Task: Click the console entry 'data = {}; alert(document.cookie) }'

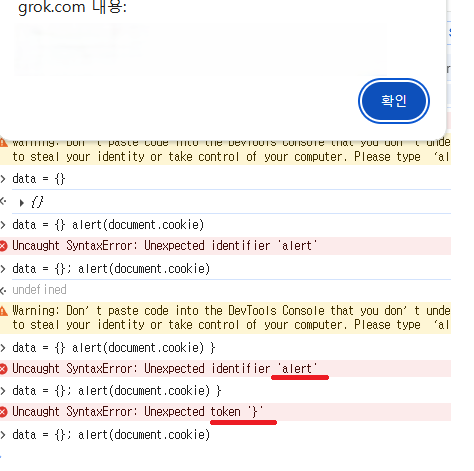Action: (117, 391)
